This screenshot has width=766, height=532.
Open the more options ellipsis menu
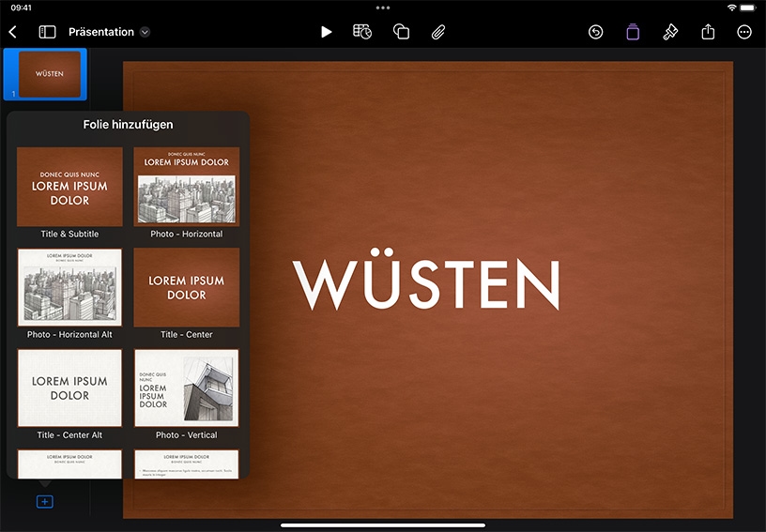tap(744, 32)
